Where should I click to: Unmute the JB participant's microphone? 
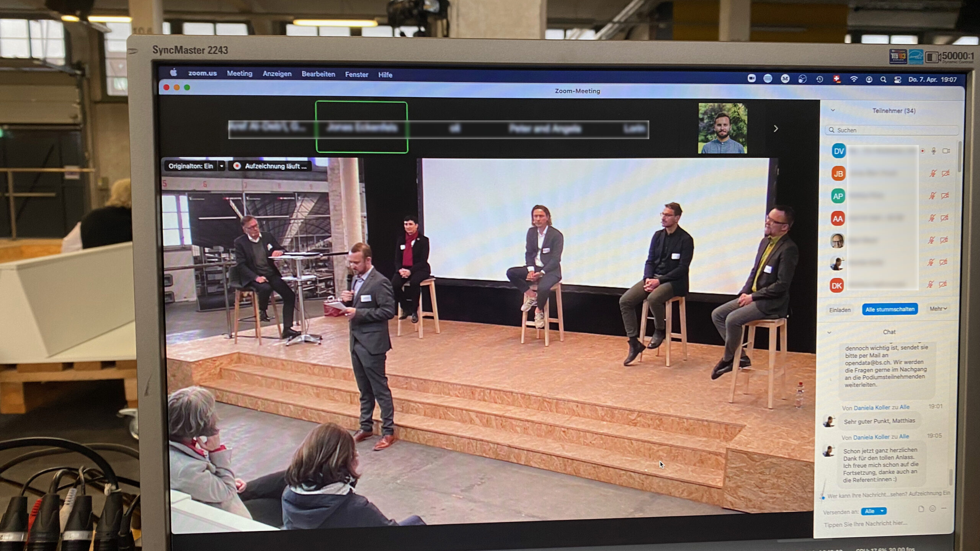tap(933, 173)
